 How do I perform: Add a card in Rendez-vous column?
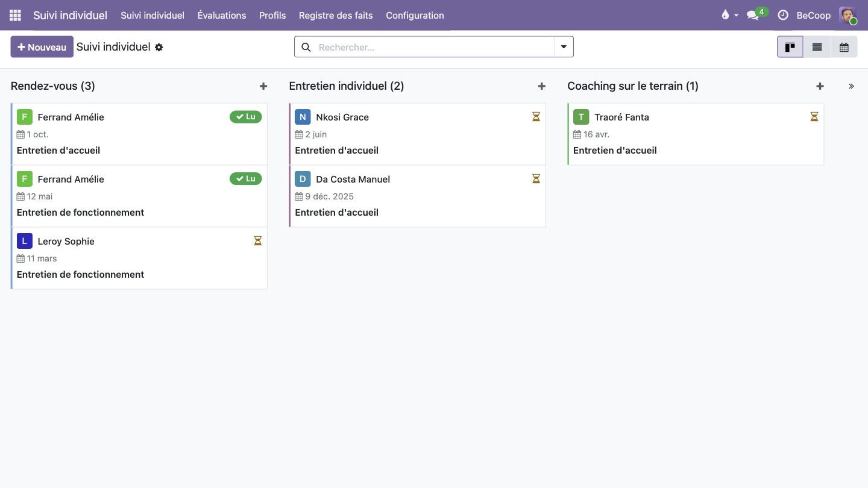click(x=263, y=86)
